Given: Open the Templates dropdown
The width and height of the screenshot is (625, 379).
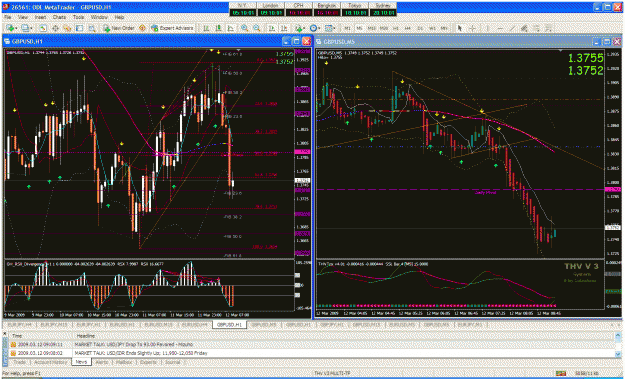Looking at the screenshot, I should click(x=330, y=28).
